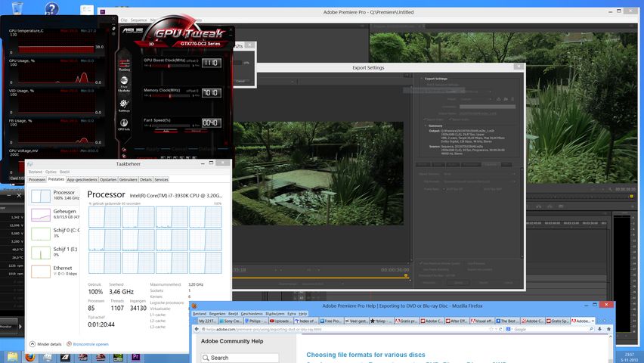Viewport: 644px width, 363px height.
Task: Click the Google search box in Firefox
Action: pyautogui.click(x=550, y=329)
